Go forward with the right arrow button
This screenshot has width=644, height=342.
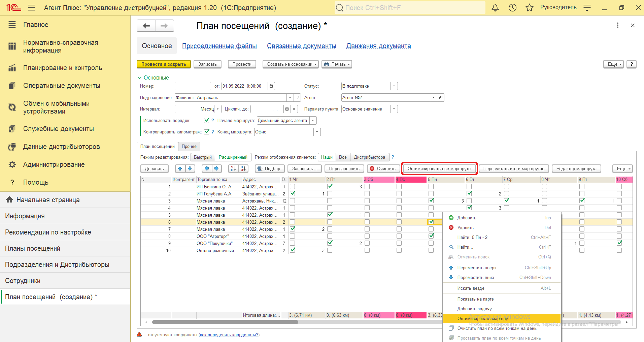[164, 26]
